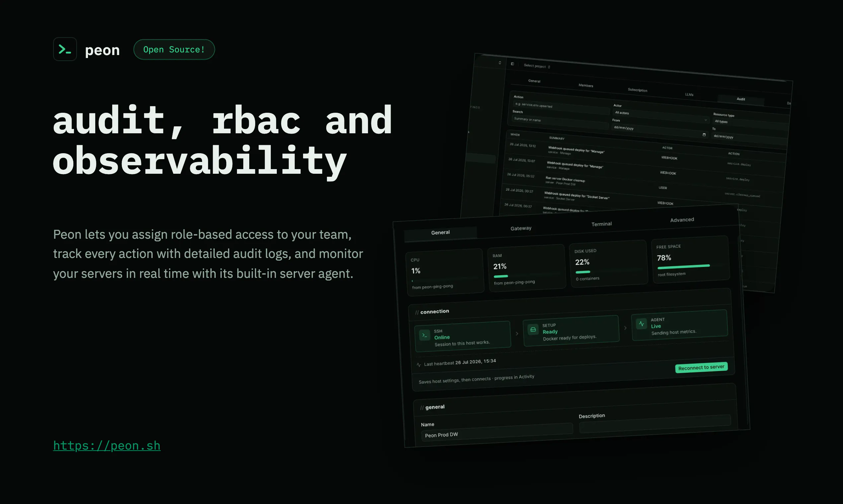Click the SSH Online connection card
This screenshot has height=504, width=843.
tap(463, 337)
